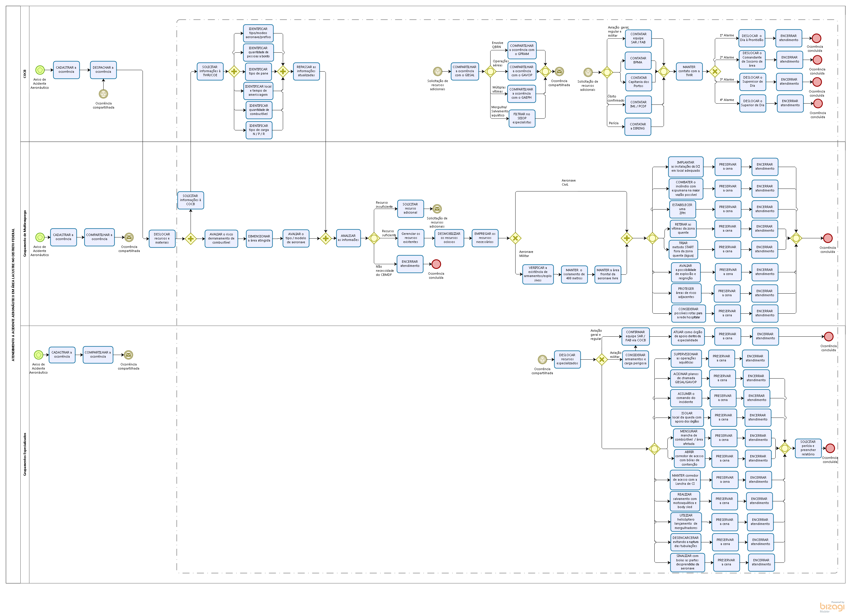Select inclusive gateway after ANALISAR as informações
The width and height of the screenshot is (851, 616).
pos(374,238)
